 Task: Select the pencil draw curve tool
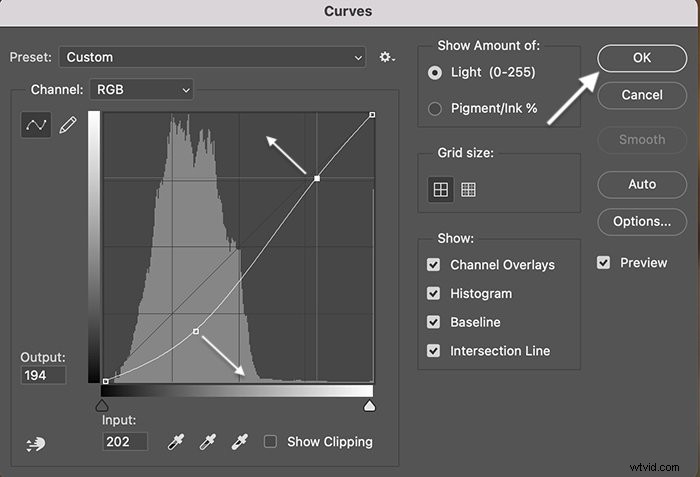pos(67,125)
